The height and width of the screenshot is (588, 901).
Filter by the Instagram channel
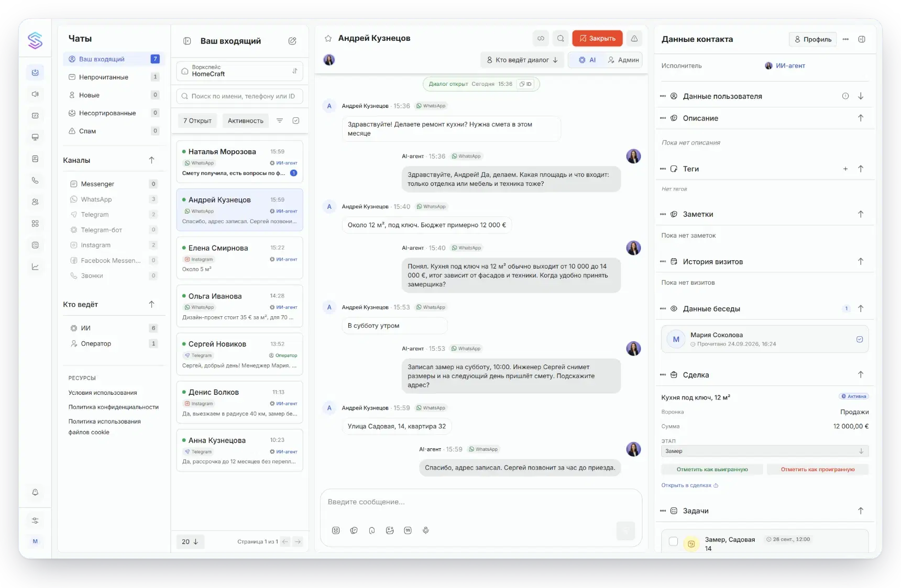(113, 245)
